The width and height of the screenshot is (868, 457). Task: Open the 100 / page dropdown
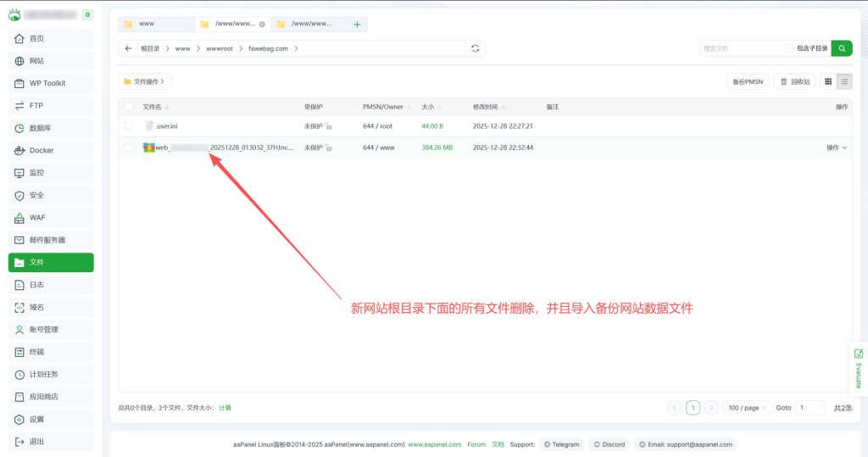(x=748, y=408)
